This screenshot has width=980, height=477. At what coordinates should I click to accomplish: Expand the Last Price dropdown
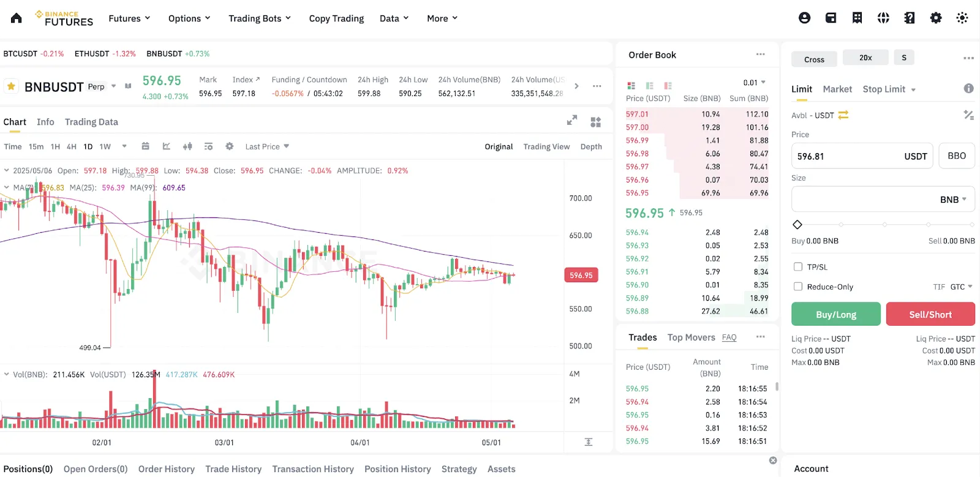point(267,147)
